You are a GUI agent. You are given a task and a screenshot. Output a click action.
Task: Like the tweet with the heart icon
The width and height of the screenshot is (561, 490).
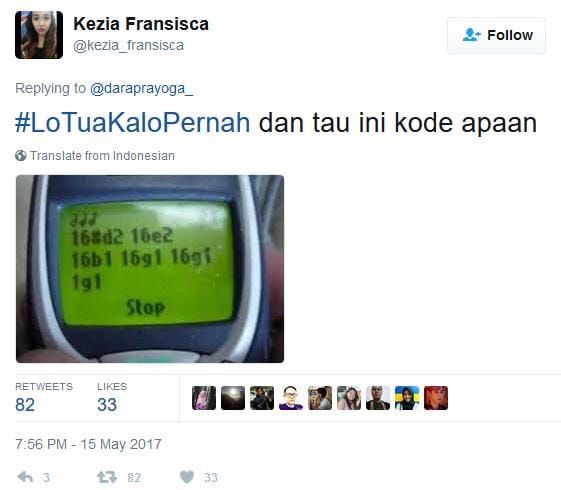pos(186,477)
